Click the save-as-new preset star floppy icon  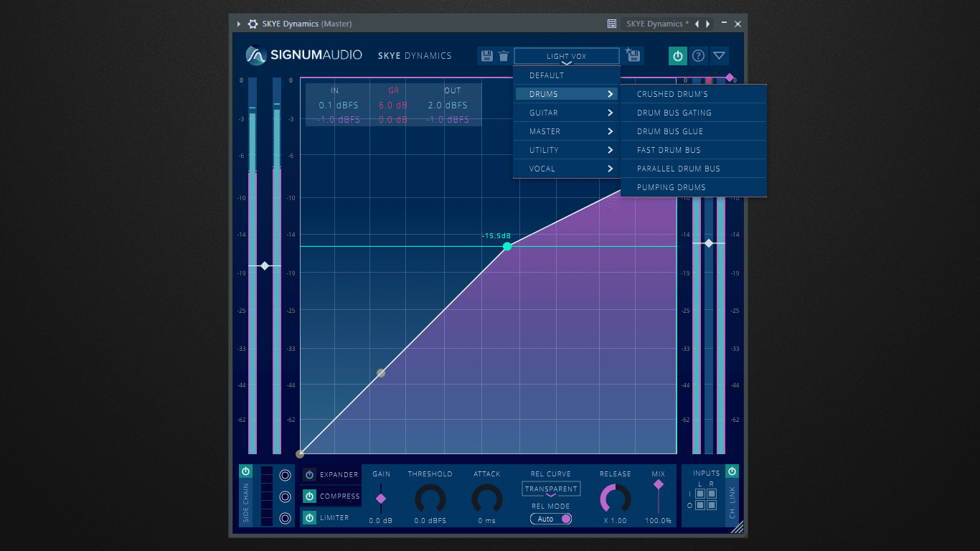click(633, 55)
